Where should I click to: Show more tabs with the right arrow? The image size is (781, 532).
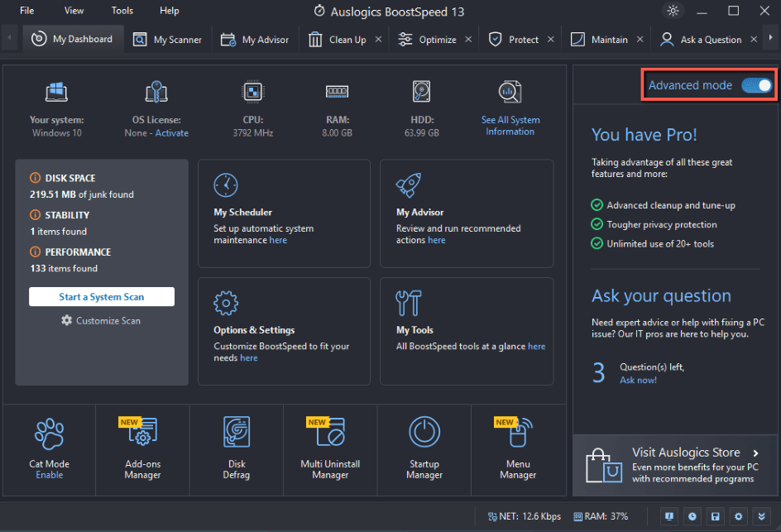[x=771, y=37]
